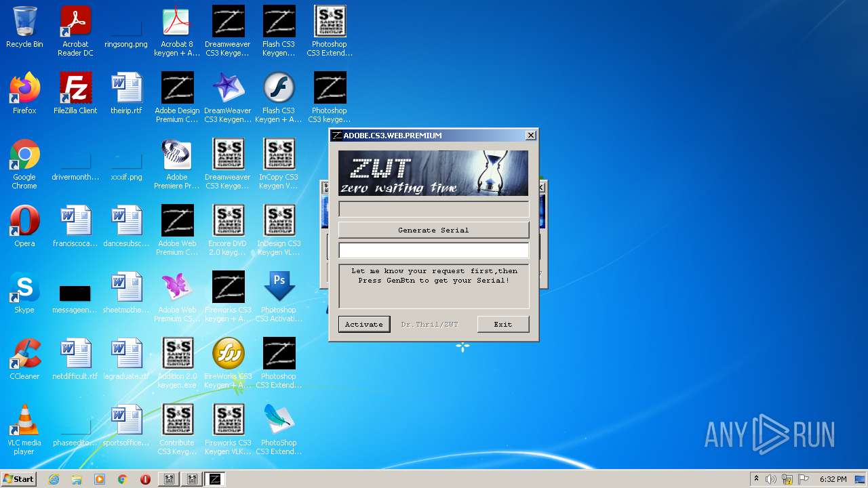Select the PhotoShop CS3 Extend feather icon
868x488 pixels.
(279, 430)
